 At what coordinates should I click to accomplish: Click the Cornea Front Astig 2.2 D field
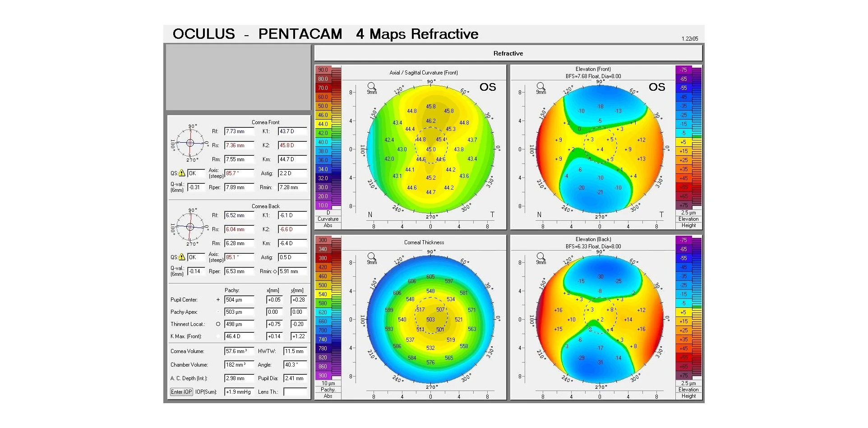click(293, 173)
